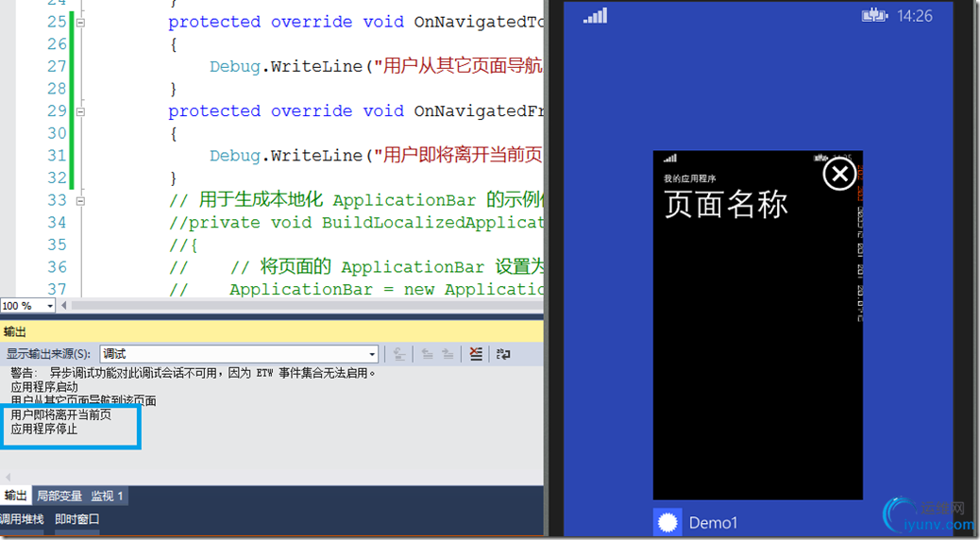This screenshot has height=540, width=980.
Task: Open the 即时窗口 tab
Action: point(76,518)
